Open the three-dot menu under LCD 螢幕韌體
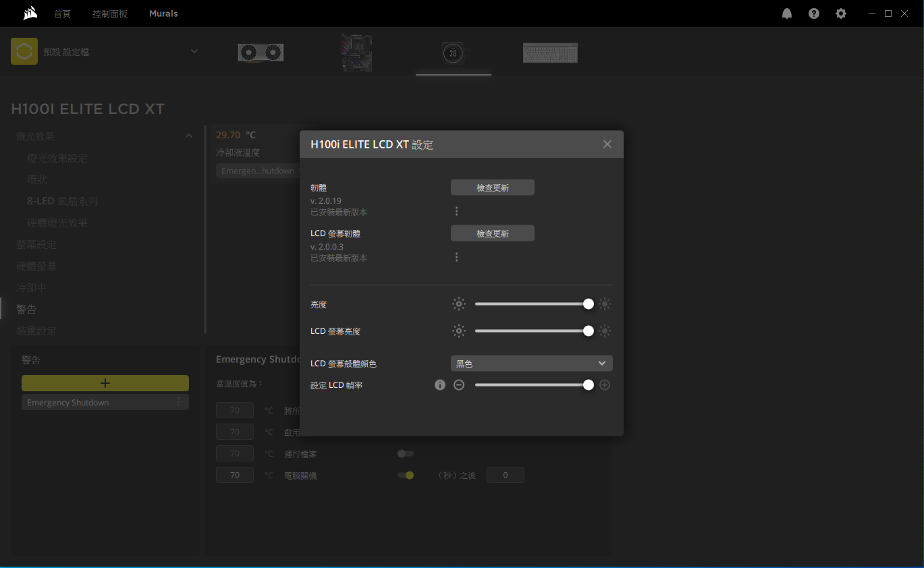The width and height of the screenshot is (924, 568). pos(456,257)
